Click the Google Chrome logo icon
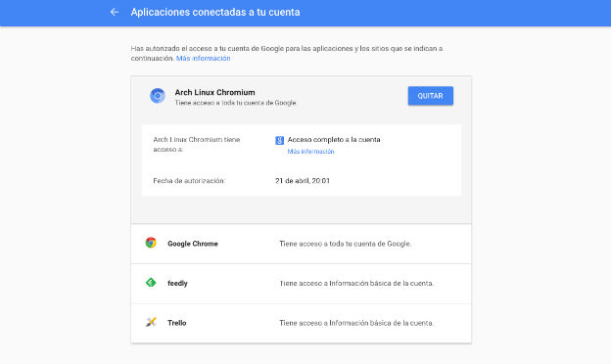611x364 pixels. [x=151, y=243]
